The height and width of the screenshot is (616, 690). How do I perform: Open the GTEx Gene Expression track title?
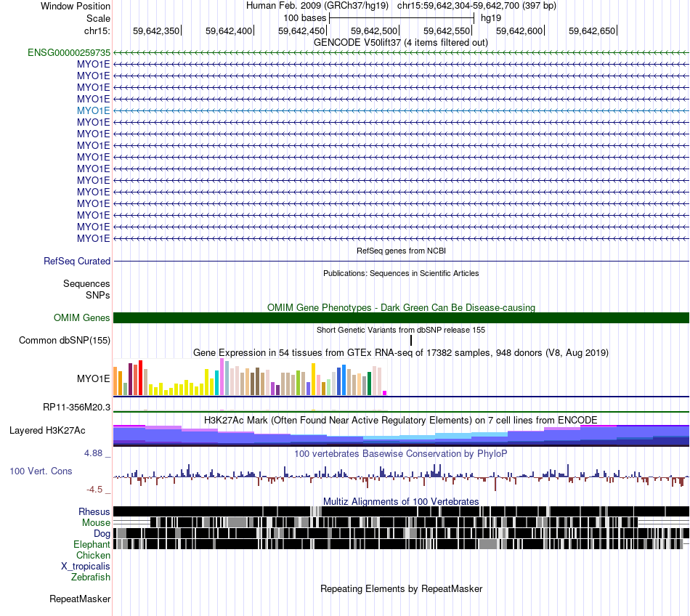[401, 353]
